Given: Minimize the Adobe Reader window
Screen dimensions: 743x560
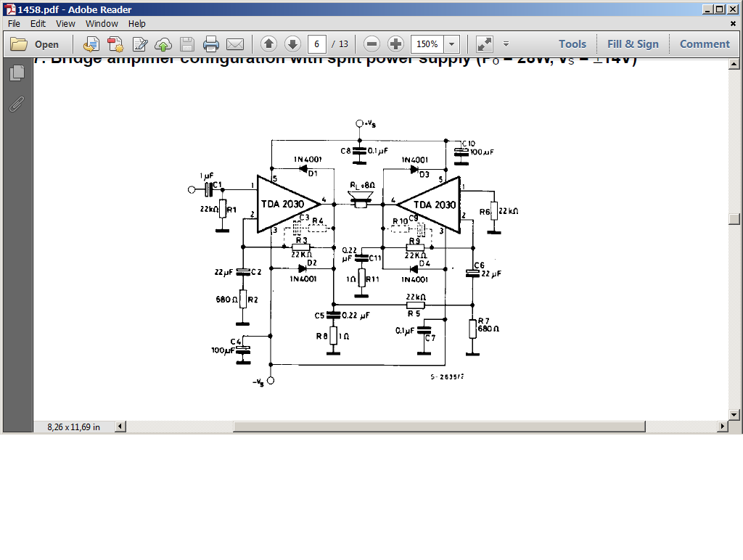Looking at the screenshot, I should [708, 9].
